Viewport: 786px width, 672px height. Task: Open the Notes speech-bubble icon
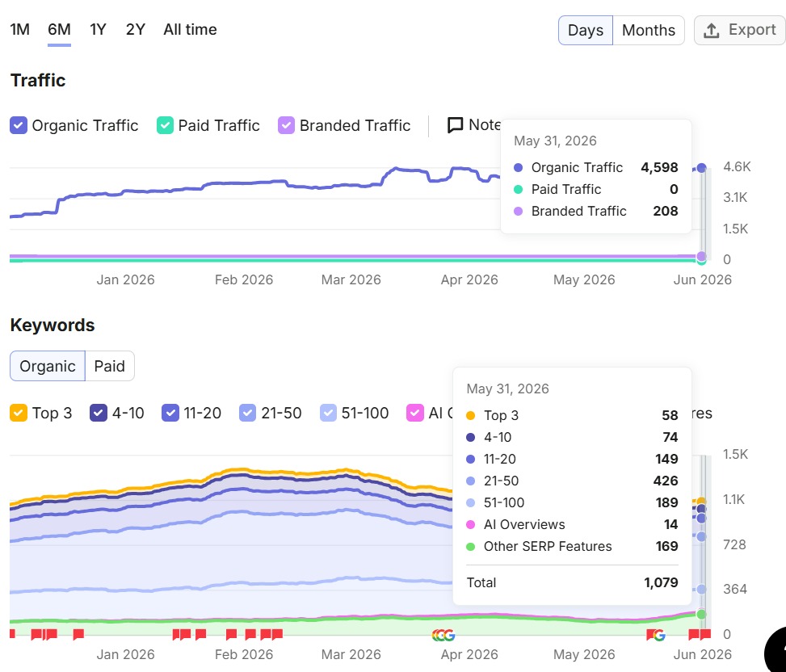coord(455,125)
